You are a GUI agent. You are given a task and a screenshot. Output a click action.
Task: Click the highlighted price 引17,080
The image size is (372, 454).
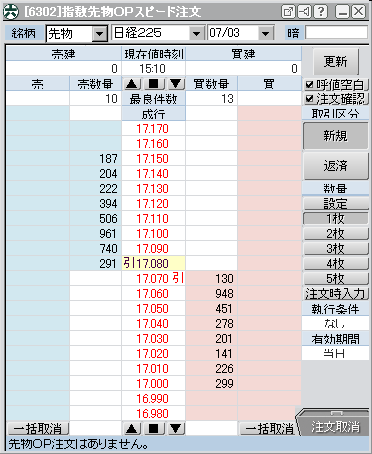[153, 264]
